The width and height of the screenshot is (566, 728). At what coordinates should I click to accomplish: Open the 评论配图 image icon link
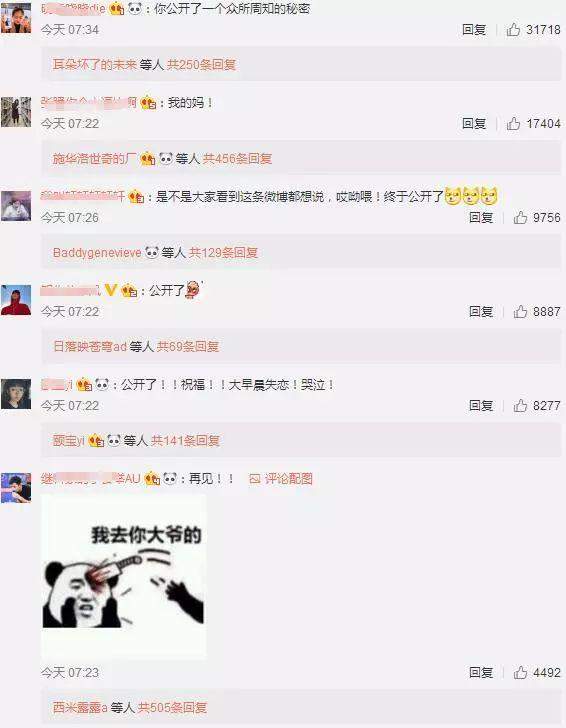pos(281,478)
